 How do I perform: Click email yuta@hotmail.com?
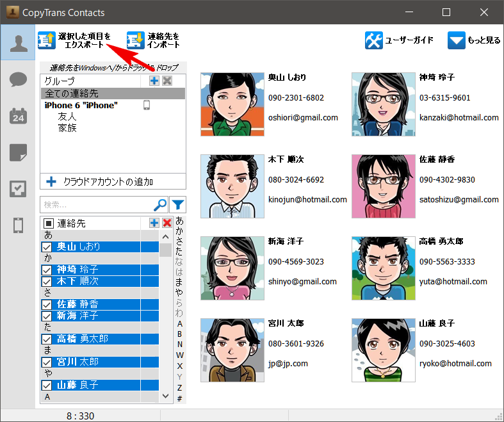(453, 282)
